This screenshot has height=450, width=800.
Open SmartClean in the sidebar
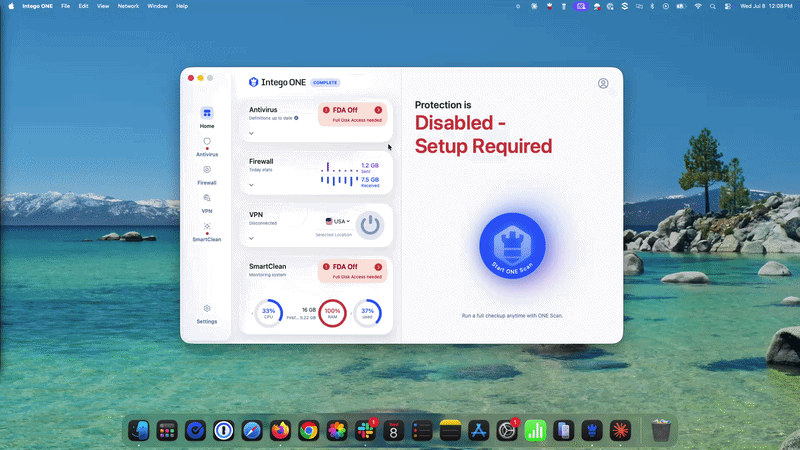click(207, 232)
